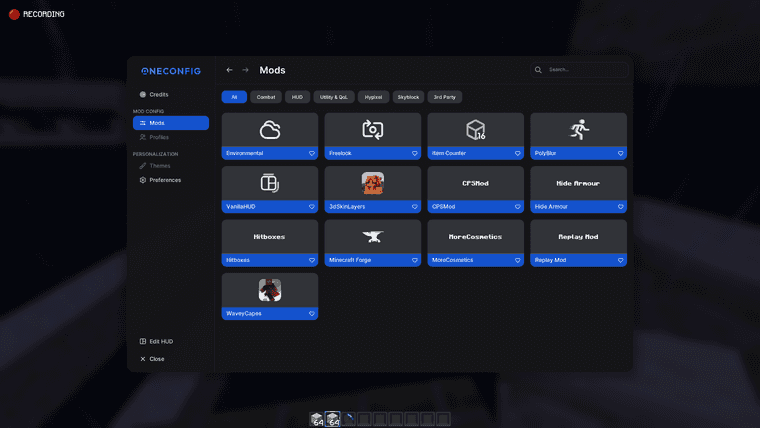Select the second hotbar slot item
Image resolution: width=760 pixels, height=428 pixels.
[x=332, y=419]
